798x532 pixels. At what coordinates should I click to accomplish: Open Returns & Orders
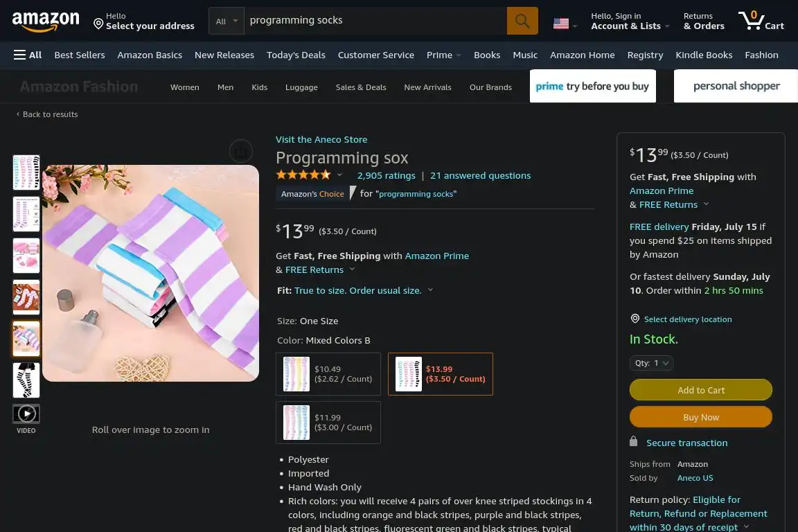click(x=703, y=21)
